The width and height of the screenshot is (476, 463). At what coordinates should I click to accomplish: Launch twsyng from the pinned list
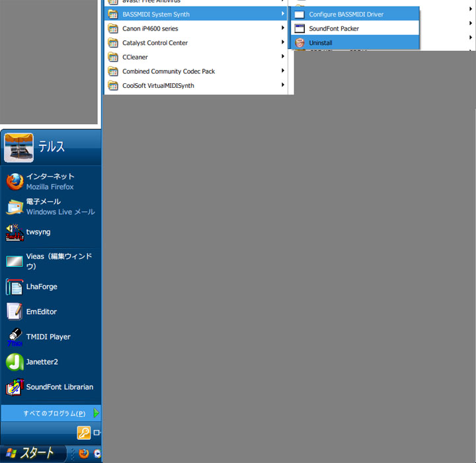point(15,232)
